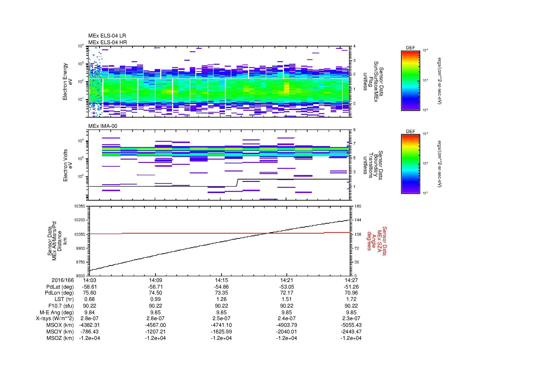Click the Electron Volts eV axis title

pos(68,165)
